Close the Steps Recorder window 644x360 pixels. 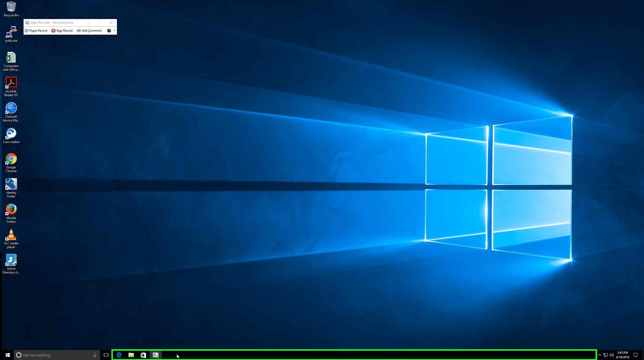click(111, 23)
